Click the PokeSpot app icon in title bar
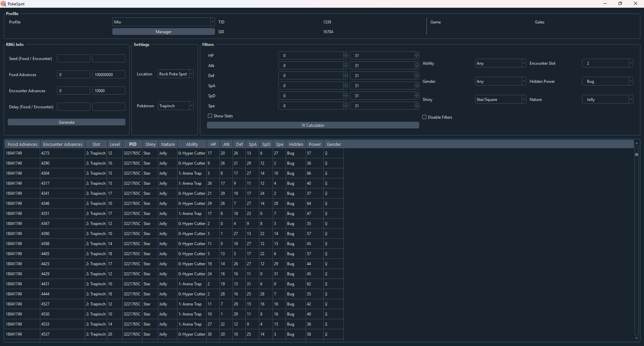Image resolution: width=644 pixels, height=346 pixels. (3, 4)
